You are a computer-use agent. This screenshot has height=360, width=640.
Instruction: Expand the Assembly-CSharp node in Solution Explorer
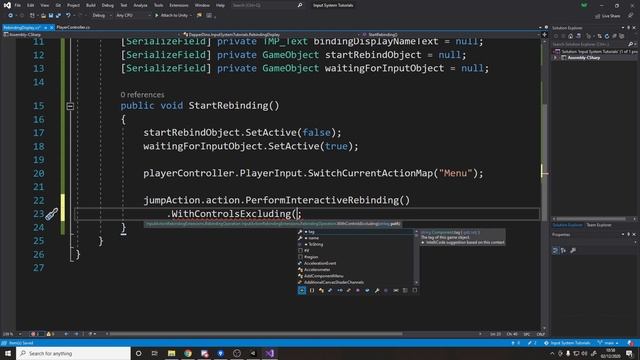pos(555,58)
